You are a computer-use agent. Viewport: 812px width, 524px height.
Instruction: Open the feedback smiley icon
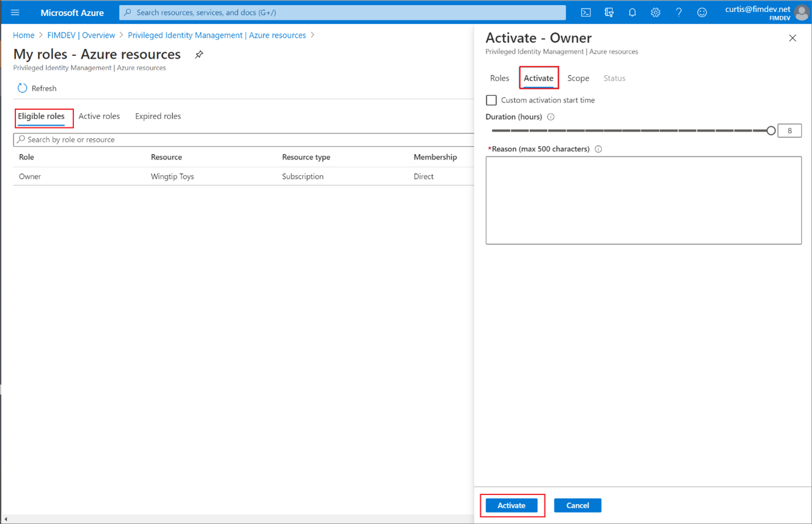click(702, 13)
